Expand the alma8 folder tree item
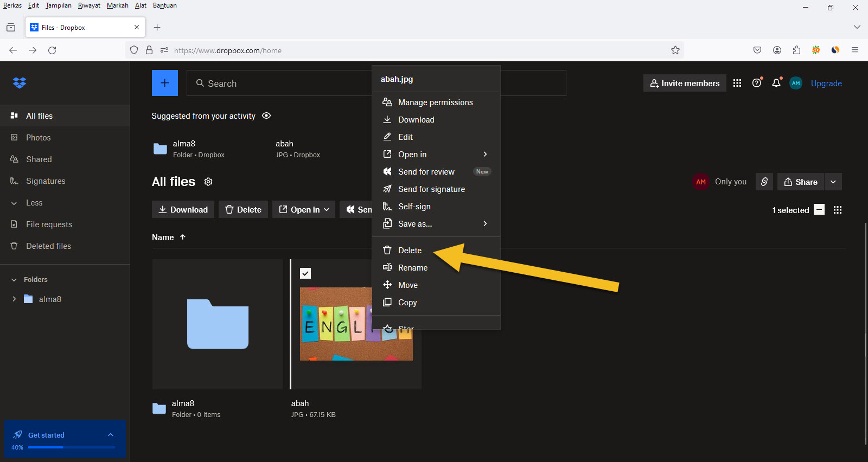Screen dimensions: 868x462 point(14,299)
